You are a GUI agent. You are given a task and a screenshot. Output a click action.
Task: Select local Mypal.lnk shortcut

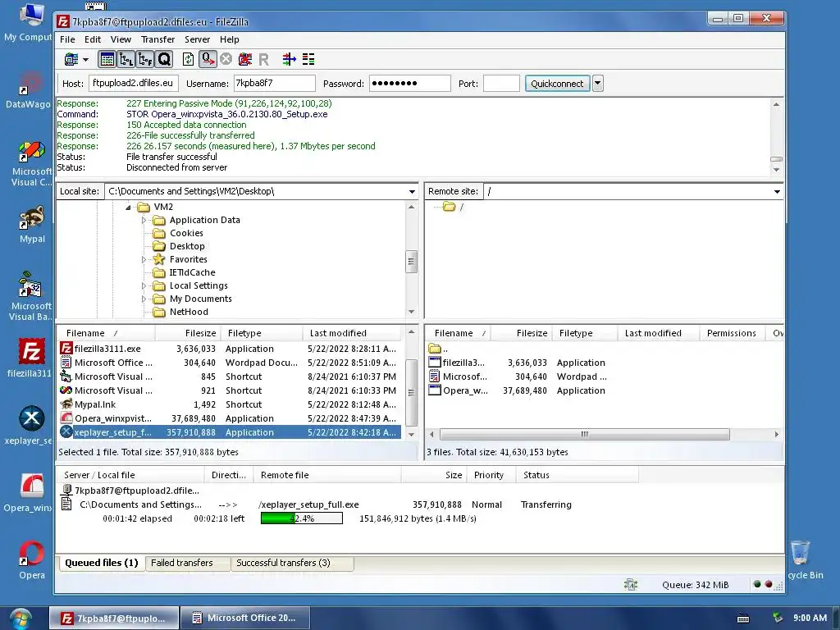coord(230,404)
